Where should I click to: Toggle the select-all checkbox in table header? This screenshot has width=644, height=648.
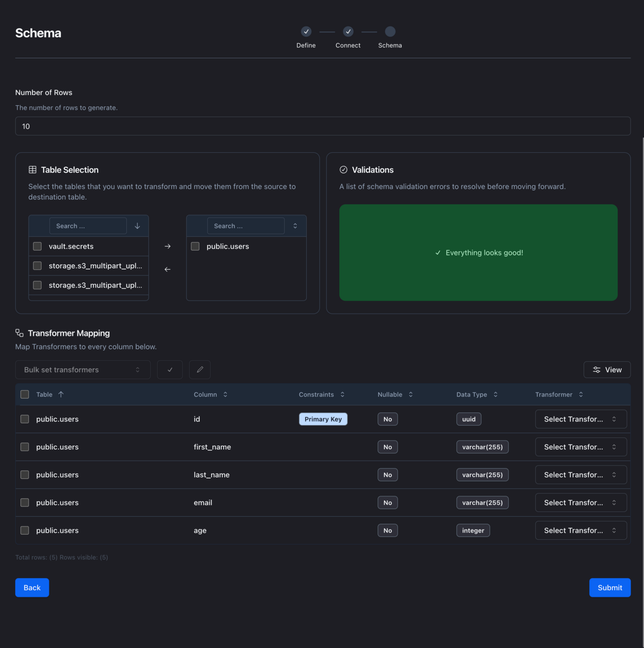(25, 395)
